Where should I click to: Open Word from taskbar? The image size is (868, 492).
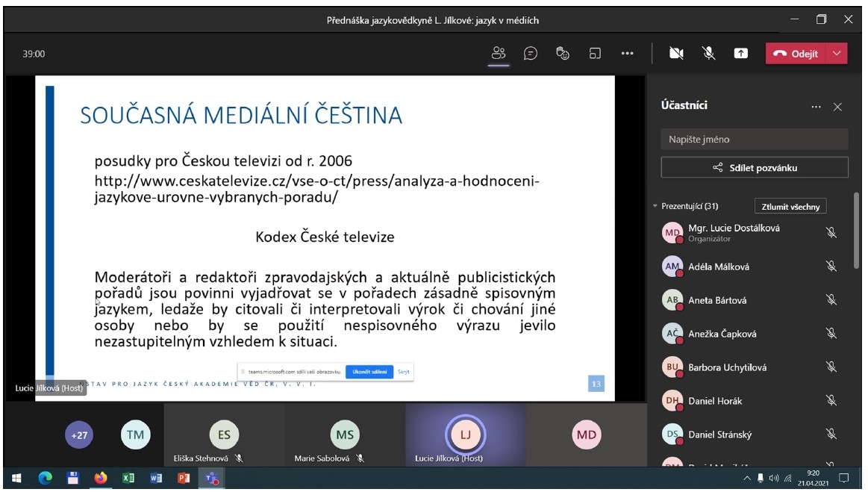[156, 478]
